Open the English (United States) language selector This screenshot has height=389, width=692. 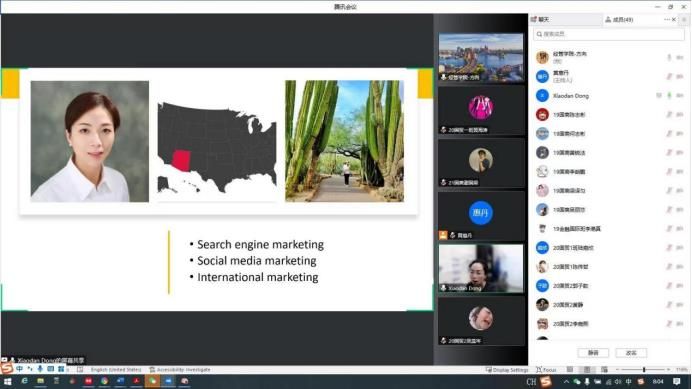pyautogui.click(x=116, y=370)
